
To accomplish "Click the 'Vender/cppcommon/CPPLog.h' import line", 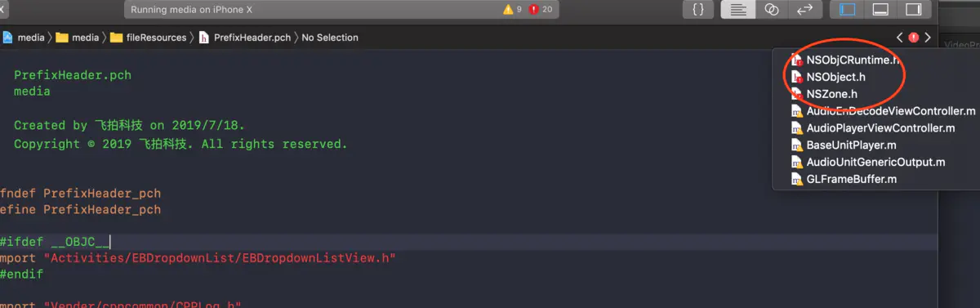I will tap(121, 305).
